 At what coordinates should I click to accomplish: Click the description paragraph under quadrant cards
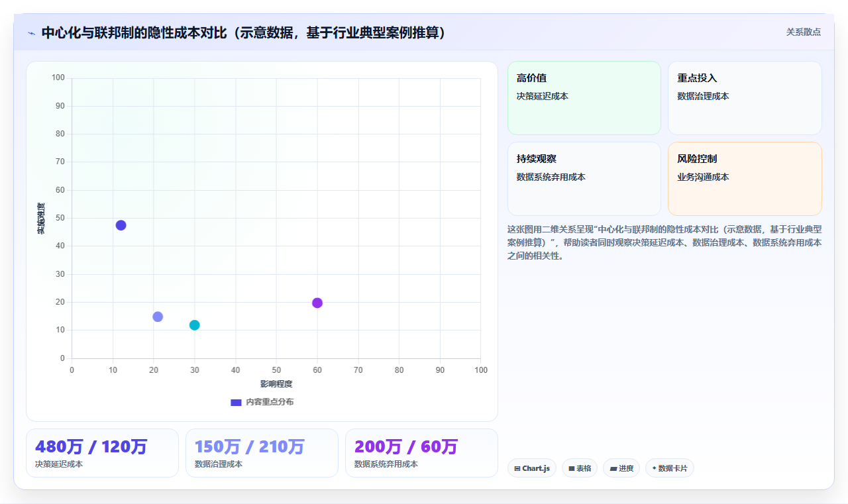(x=664, y=242)
